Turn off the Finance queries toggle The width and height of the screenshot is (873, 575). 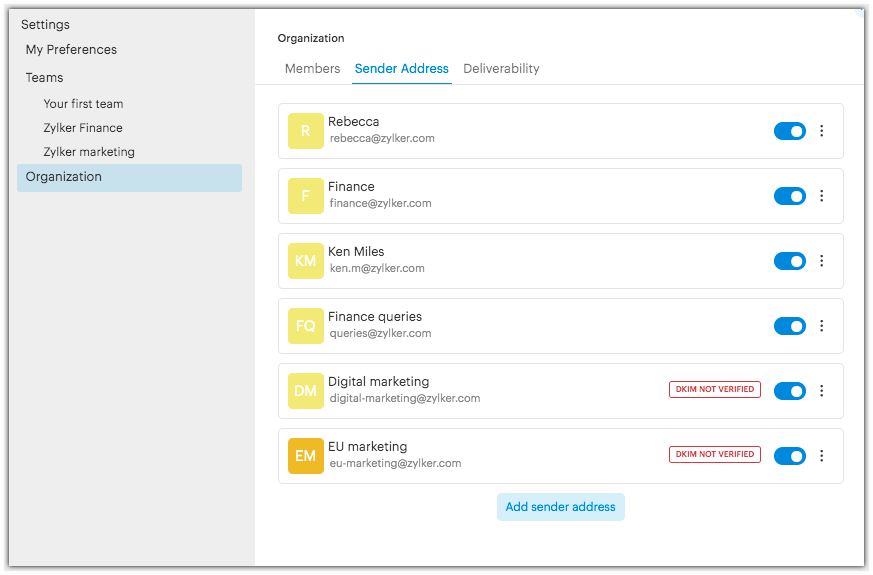pos(789,326)
